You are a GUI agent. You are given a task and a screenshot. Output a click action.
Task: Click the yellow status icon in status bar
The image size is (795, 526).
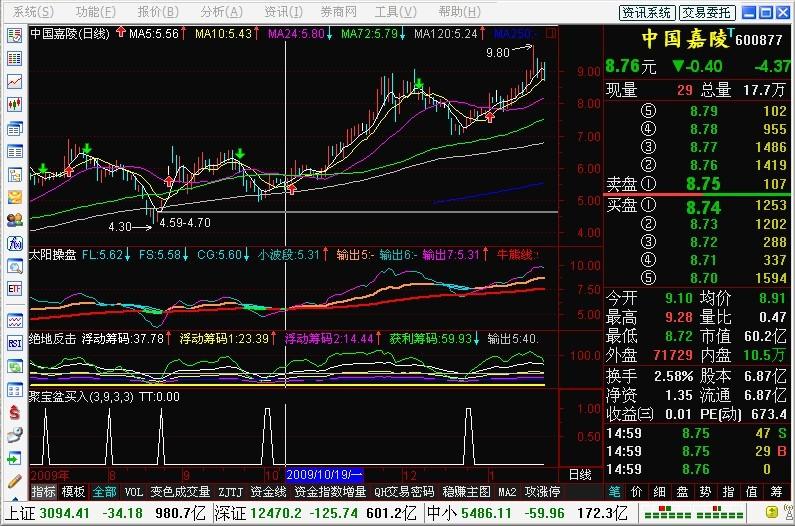[772, 512]
